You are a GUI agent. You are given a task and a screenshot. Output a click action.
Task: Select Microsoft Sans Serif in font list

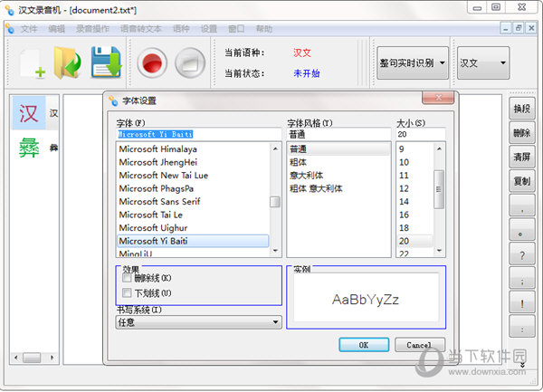[160, 201]
